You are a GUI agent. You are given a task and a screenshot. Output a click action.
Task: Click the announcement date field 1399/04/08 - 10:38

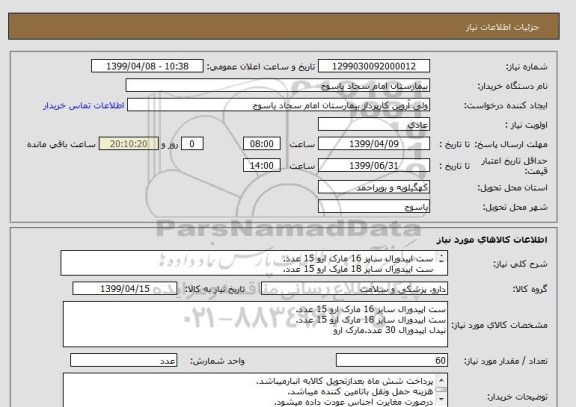point(147,66)
